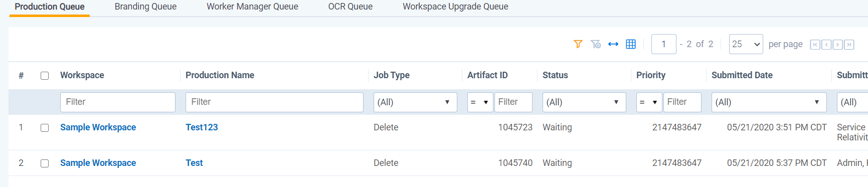Select the checkbox for row Test123

click(45, 128)
